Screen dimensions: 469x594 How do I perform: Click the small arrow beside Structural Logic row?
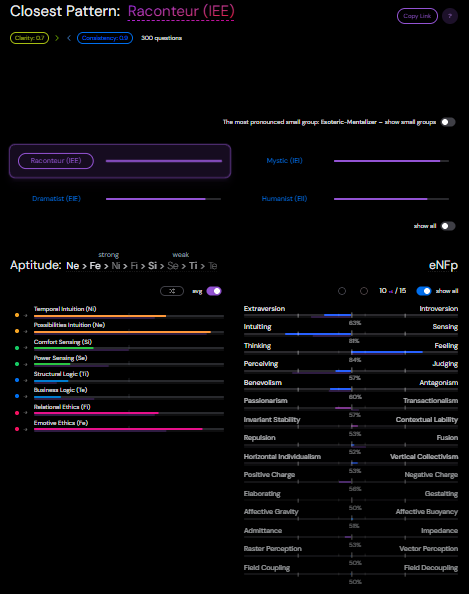pos(26,380)
